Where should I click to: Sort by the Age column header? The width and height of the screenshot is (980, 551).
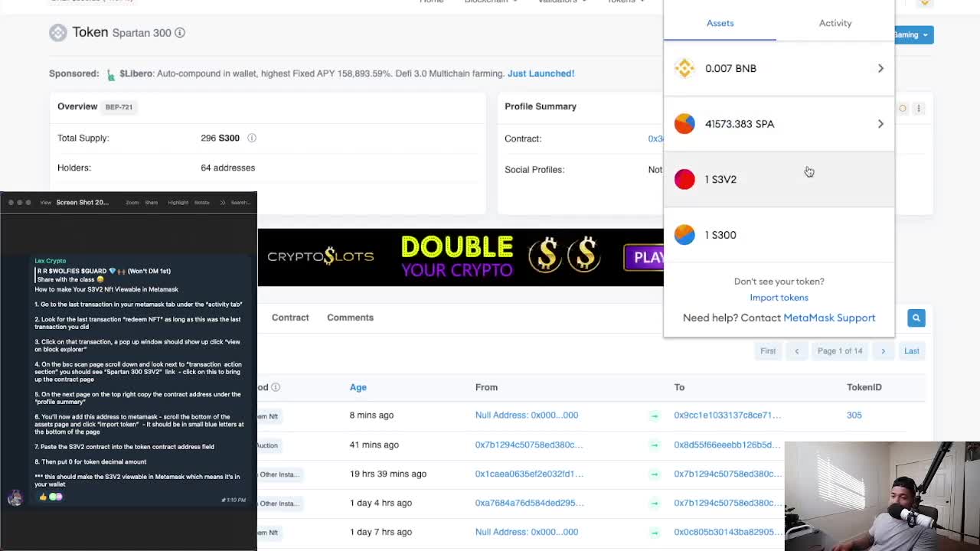point(358,387)
